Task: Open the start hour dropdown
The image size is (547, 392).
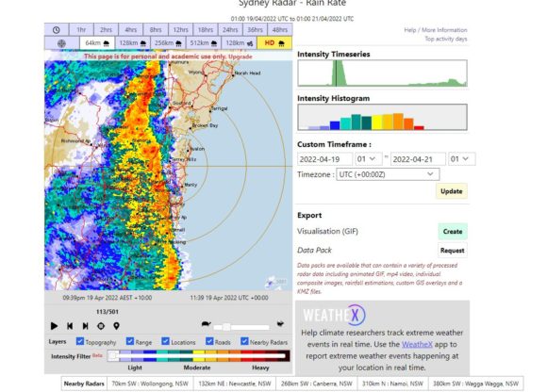Action: pyautogui.click(x=368, y=159)
